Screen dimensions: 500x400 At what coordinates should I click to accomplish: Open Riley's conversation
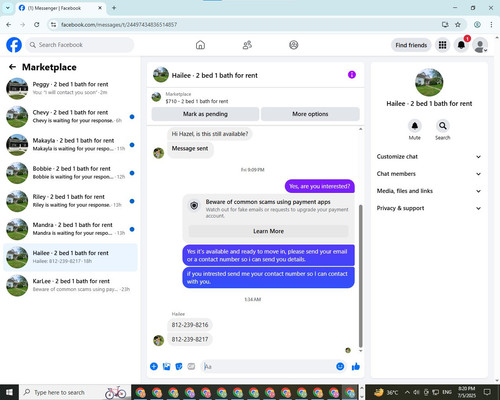tap(70, 201)
